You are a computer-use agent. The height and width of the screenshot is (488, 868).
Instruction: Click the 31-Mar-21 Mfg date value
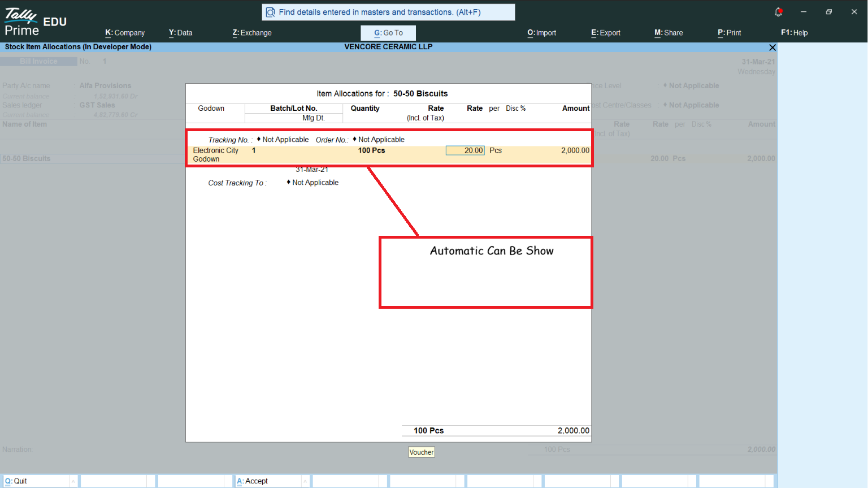click(312, 170)
